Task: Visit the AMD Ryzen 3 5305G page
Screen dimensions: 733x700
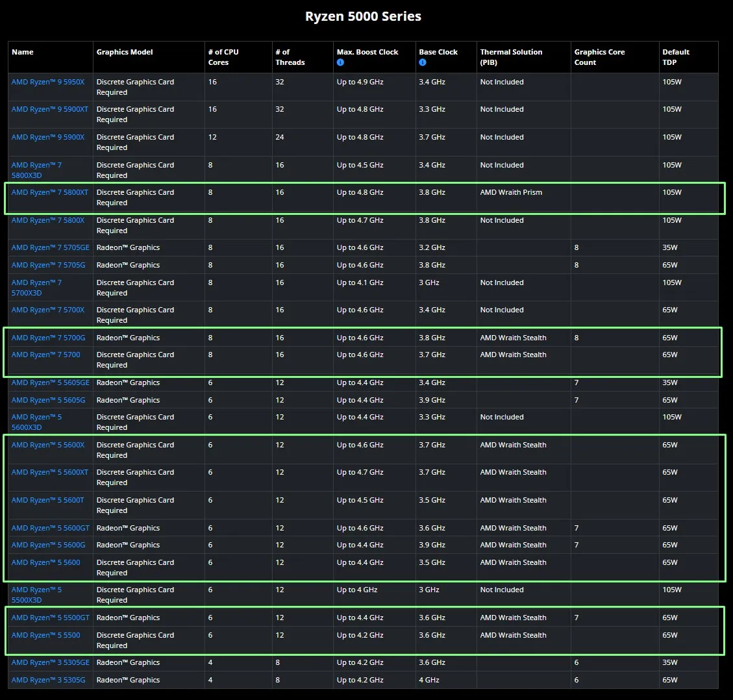Action: pyautogui.click(x=48, y=680)
